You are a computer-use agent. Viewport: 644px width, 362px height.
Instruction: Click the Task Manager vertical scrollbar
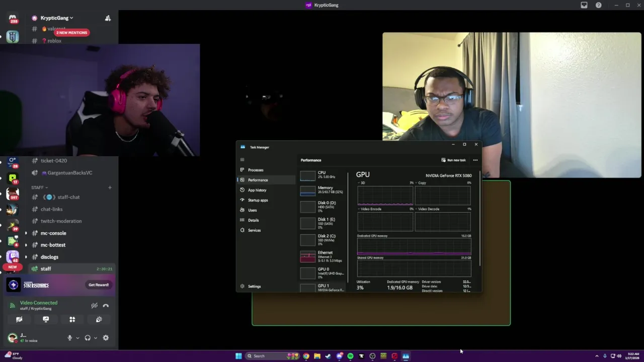[x=480, y=219]
